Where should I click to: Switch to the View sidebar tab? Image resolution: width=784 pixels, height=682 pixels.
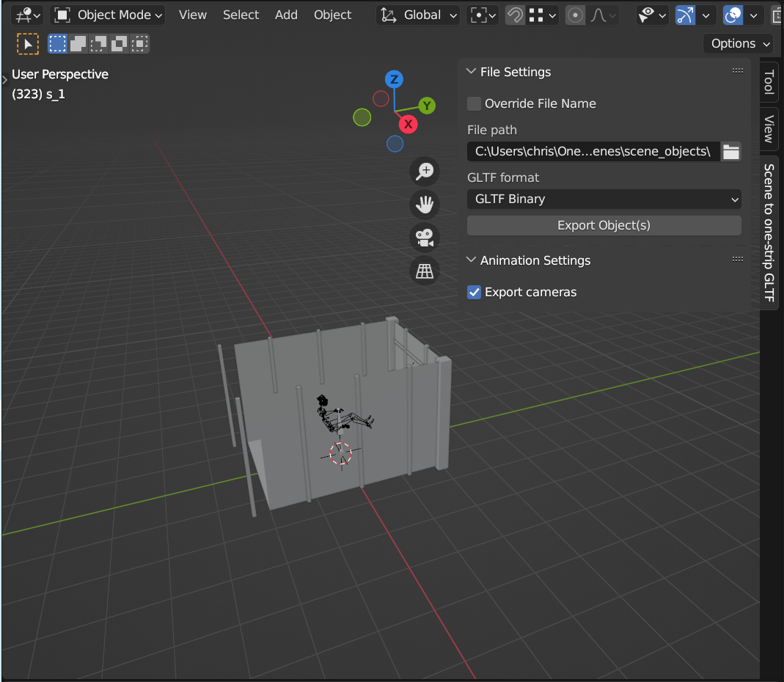pyautogui.click(x=768, y=128)
